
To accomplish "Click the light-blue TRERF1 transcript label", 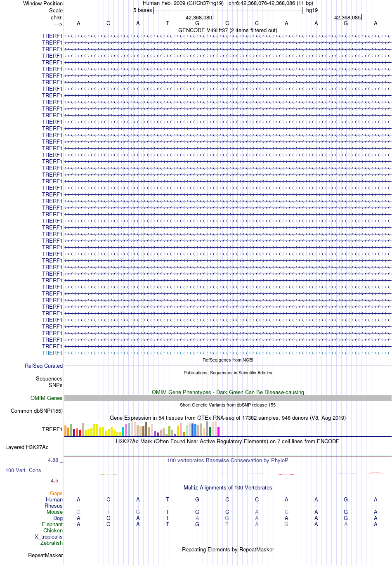I will pos(52,353).
